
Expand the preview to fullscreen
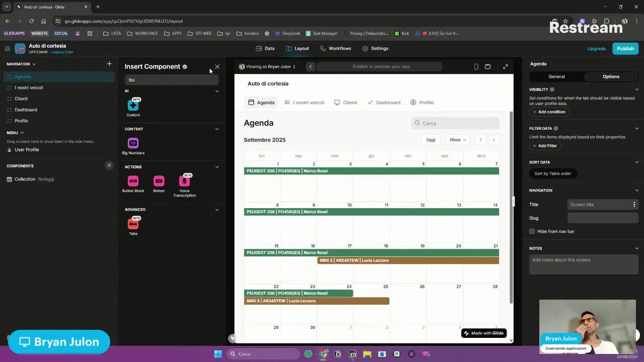[505, 66]
